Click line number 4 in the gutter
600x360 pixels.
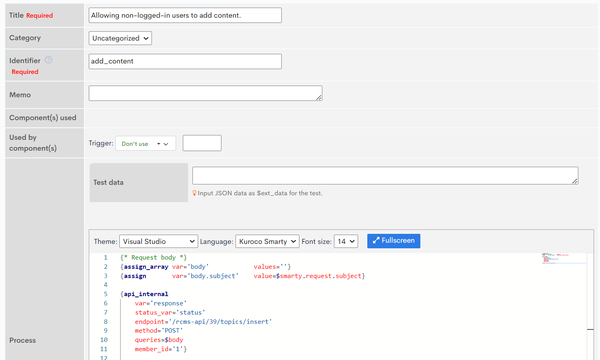[x=105, y=285]
